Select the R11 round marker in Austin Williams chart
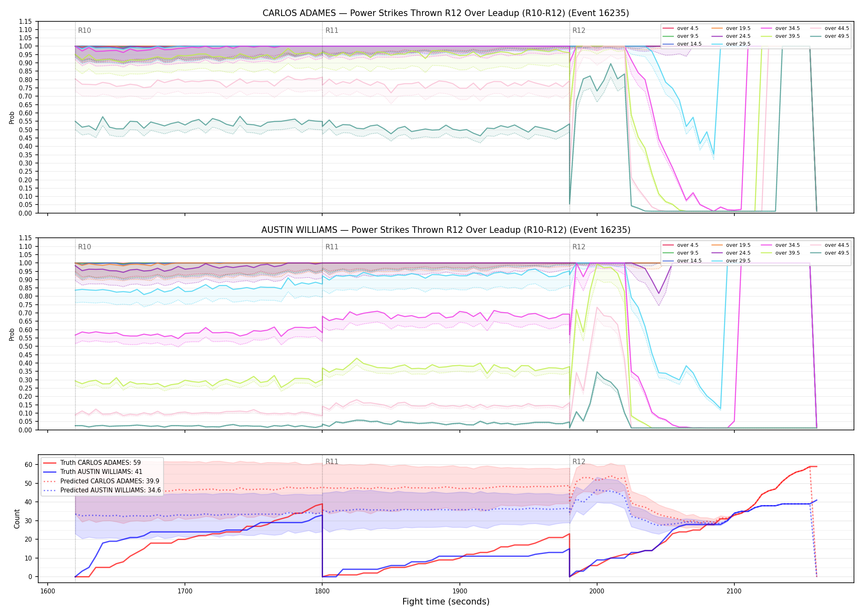 point(332,247)
